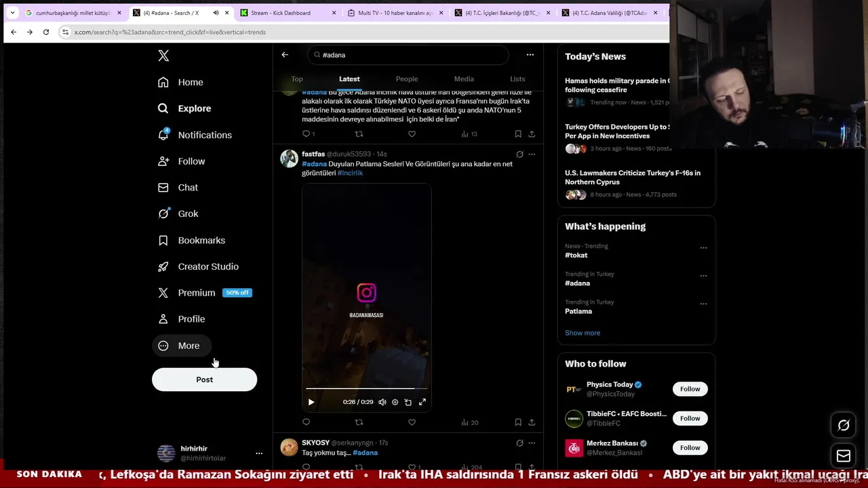Open the browser tab search dropdown
The width and height of the screenshot is (868, 488).
[12, 13]
